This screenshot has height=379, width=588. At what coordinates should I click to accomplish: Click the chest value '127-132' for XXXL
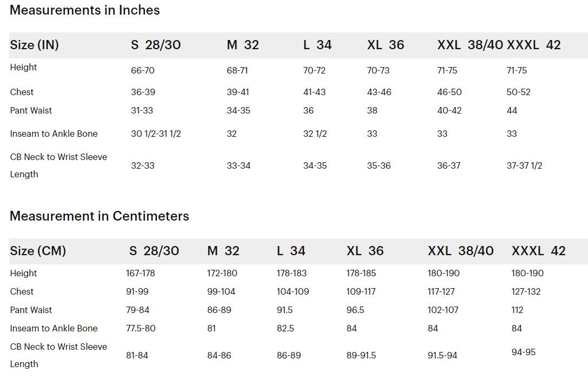[526, 291]
